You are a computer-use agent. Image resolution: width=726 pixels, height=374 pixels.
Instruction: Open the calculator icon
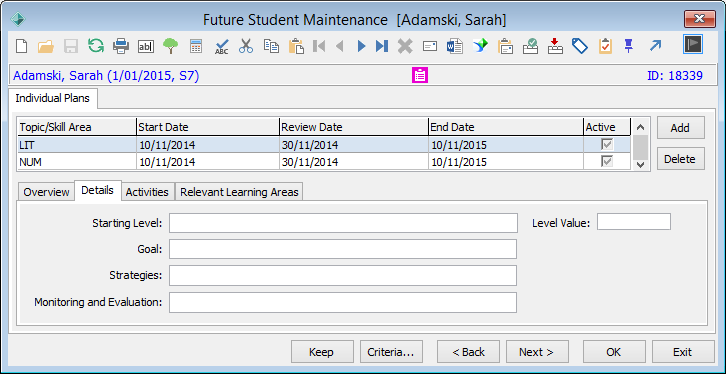196,46
